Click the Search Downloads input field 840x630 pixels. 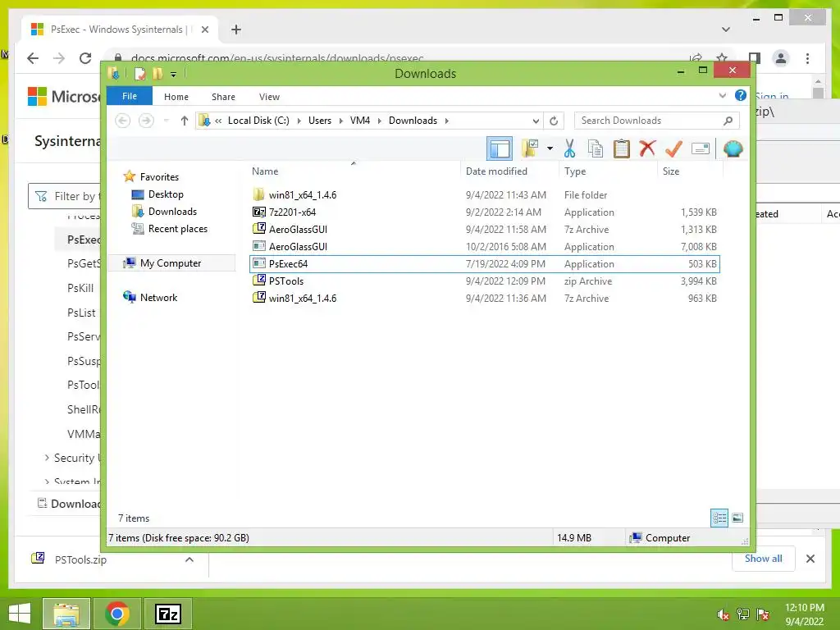[657, 121]
